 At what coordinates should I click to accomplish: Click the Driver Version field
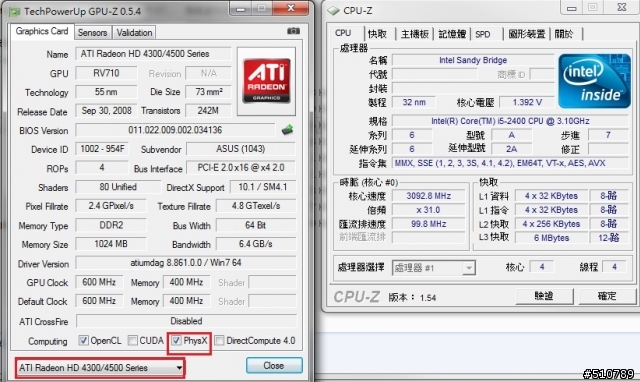point(186,263)
